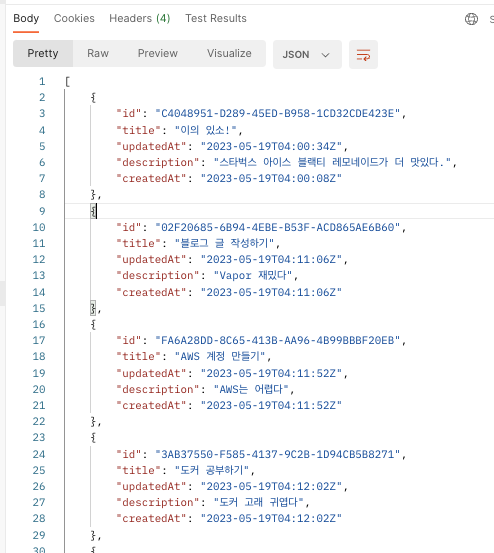Click id value 3AB37550-F585-4137-9C2B-1D94CB5B8271
494x553 pixels.
click(x=278, y=454)
